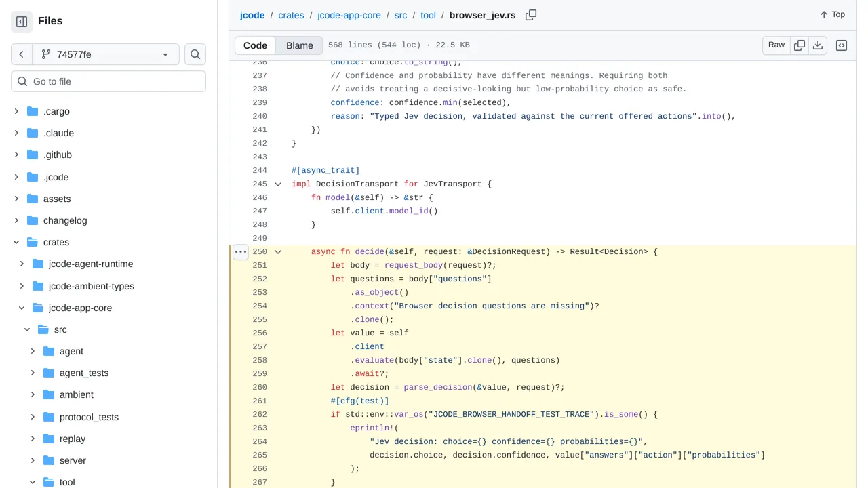
Task: Copy the file path icon next to browser_jev.rs
Action: click(x=531, y=15)
